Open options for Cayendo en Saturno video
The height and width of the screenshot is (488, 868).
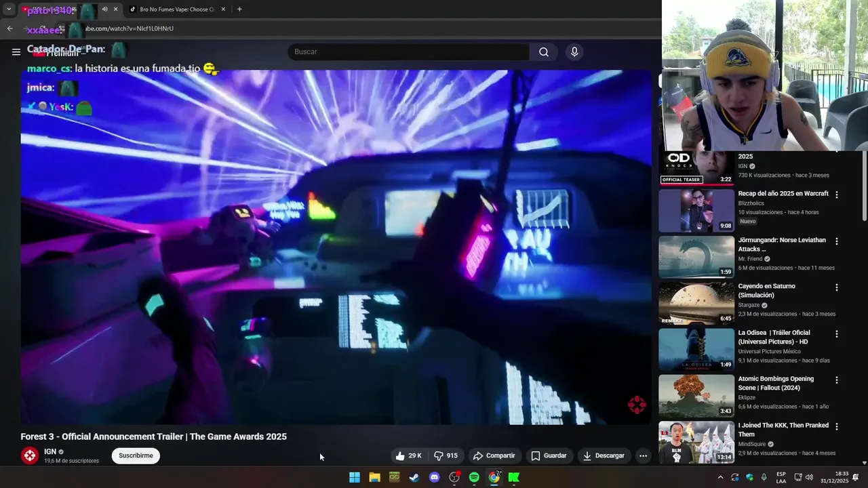tap(837, 287)
